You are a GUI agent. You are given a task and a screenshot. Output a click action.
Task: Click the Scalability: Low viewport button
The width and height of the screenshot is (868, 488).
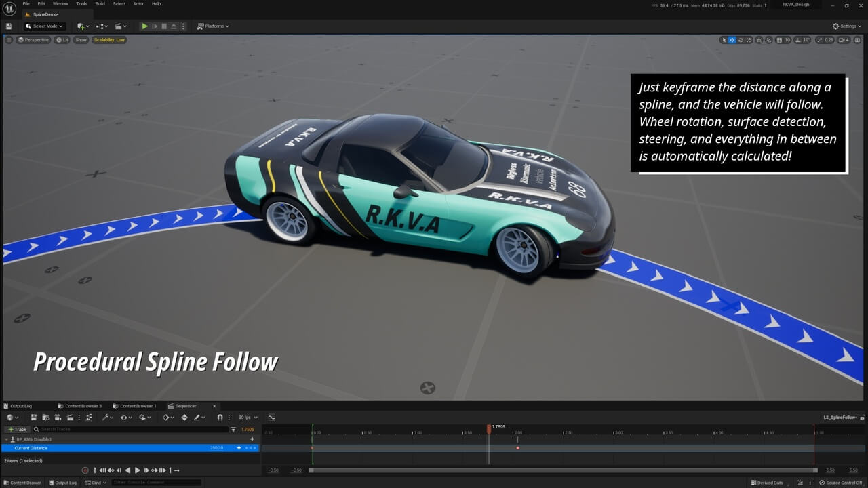[x=109, y=40]
